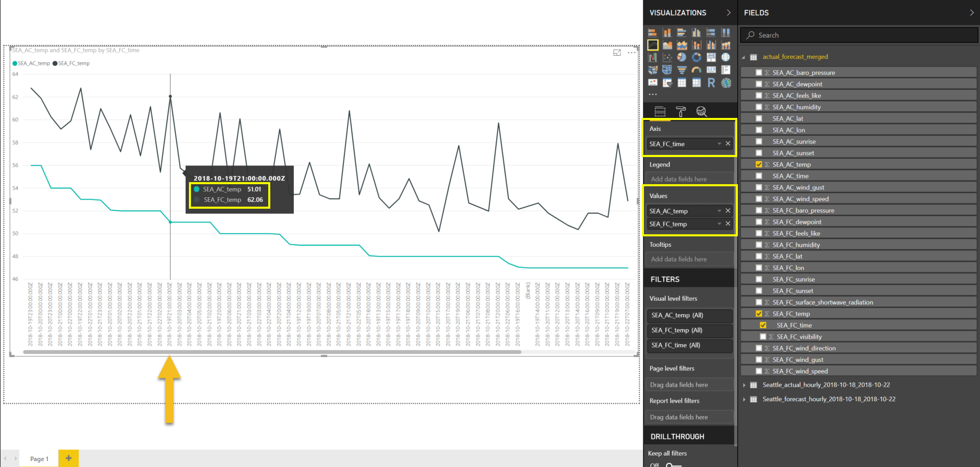
Task: Select the Clustered column chart visual
Action: coord(696,32)
